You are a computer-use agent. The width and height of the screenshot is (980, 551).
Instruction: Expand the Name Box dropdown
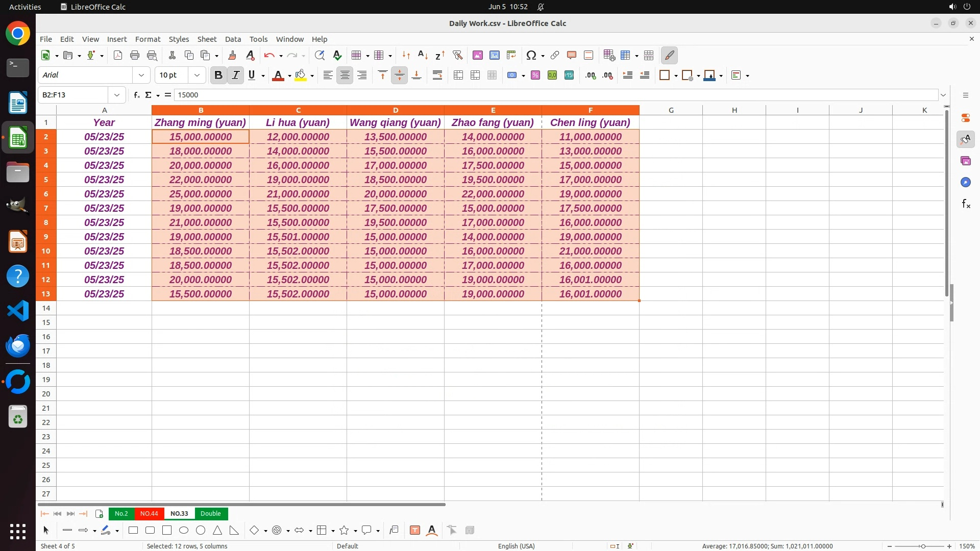117,95
